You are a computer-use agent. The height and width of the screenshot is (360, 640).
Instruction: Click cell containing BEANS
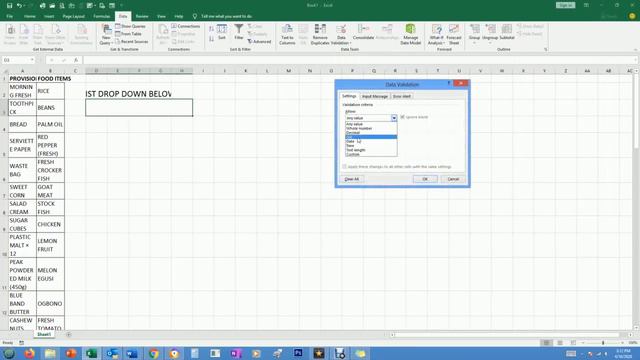click(50, 108)
